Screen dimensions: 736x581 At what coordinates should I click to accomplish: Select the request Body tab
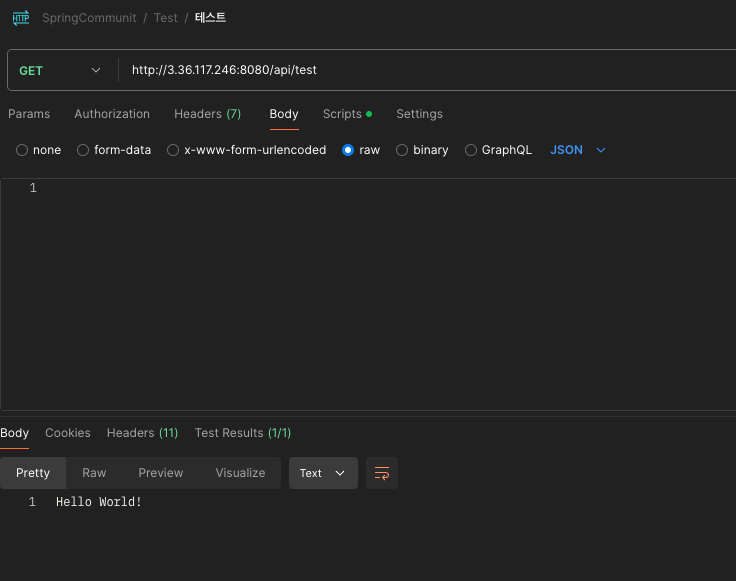coord(284,114)
